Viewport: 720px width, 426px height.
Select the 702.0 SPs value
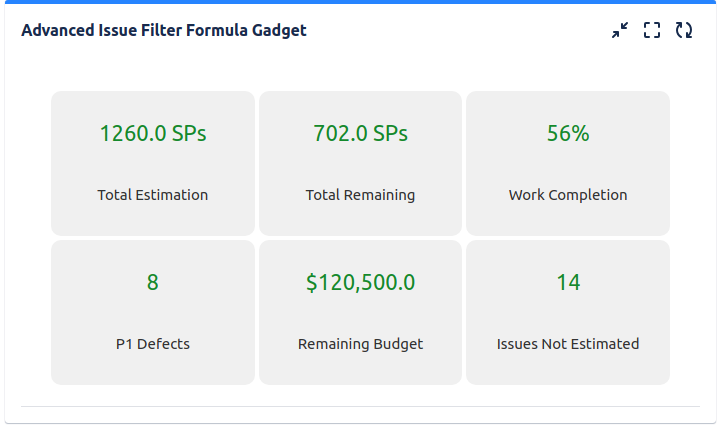(360, 134)
